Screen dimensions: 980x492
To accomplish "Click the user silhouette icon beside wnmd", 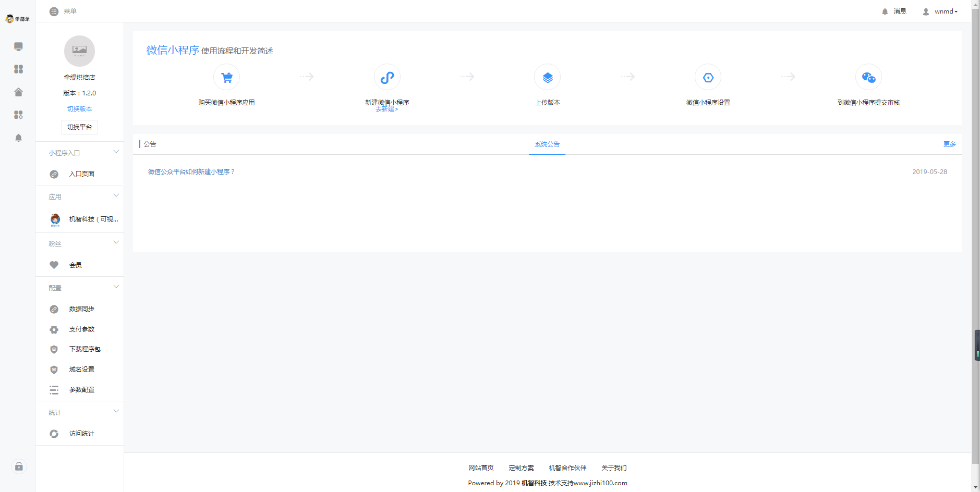I will [926, 11].
